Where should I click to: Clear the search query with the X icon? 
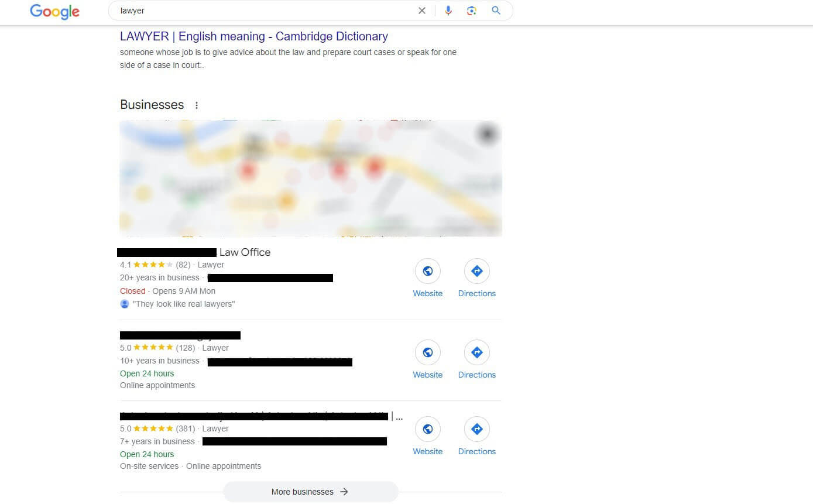point(422,11)
